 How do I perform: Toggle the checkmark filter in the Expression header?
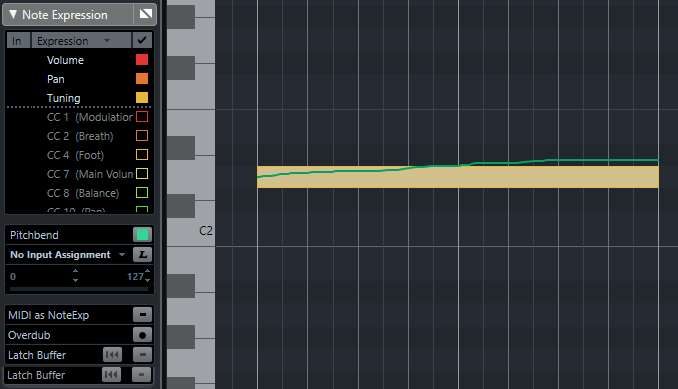[x=142, y=40]
